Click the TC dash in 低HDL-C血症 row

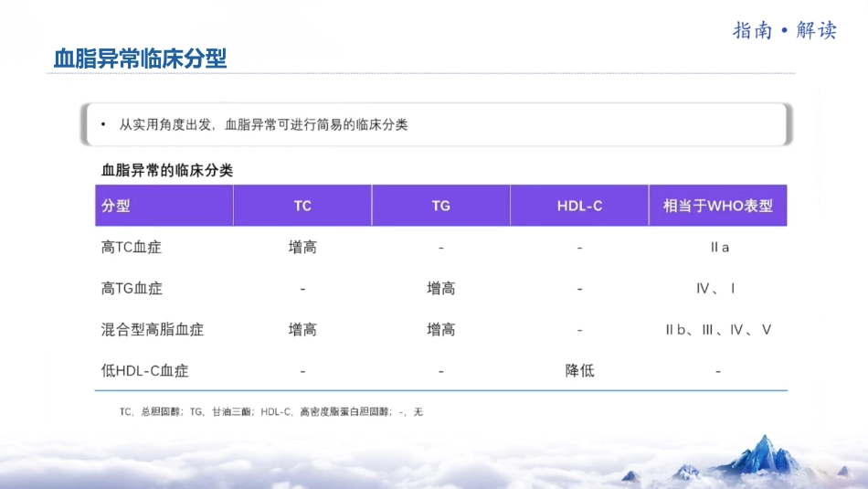[x=302, y=372]
